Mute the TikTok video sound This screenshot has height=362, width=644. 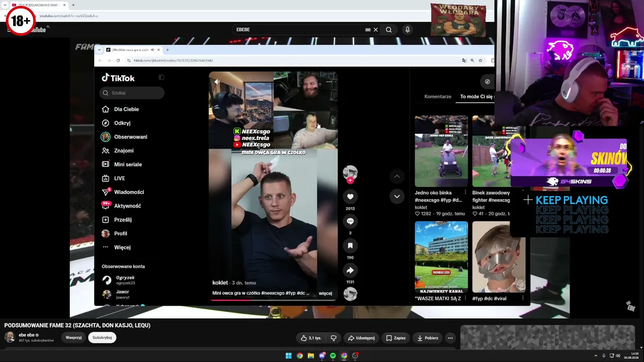[x=217, y=81]
